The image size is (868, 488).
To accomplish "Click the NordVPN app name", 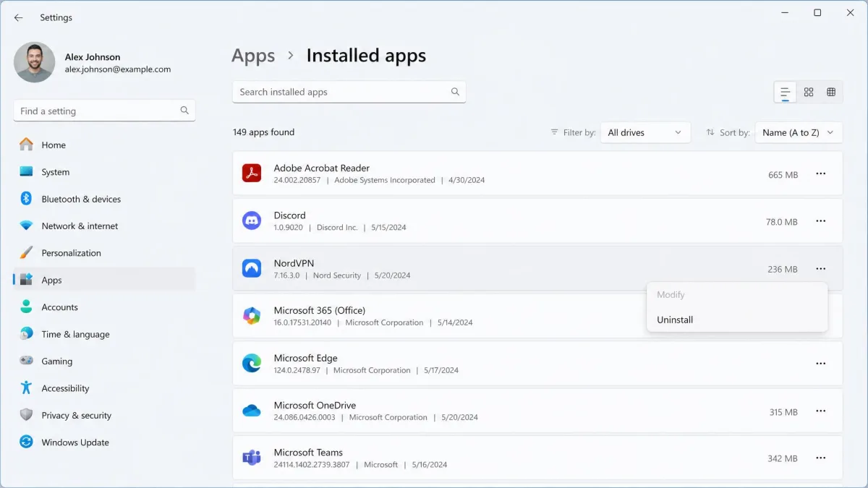I will pyautogui.click(x=294, y=263).
